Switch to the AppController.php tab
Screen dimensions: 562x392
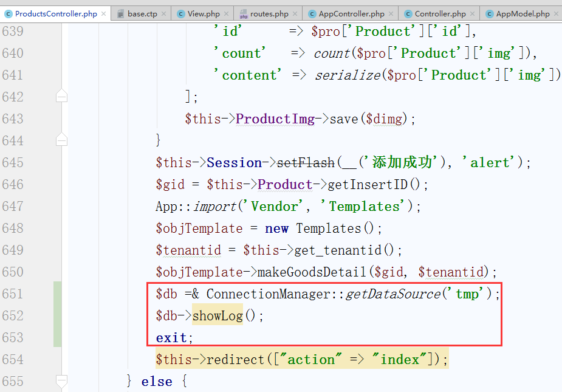(352, 13)
